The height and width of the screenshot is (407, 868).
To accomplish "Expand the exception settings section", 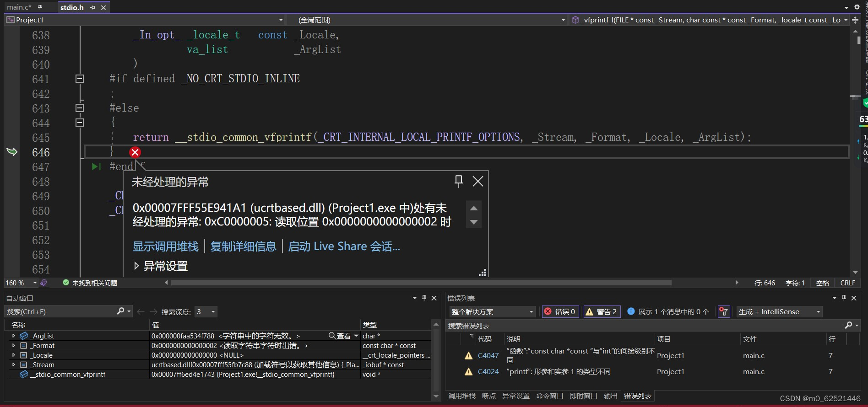I will click(x=161, y=266).
